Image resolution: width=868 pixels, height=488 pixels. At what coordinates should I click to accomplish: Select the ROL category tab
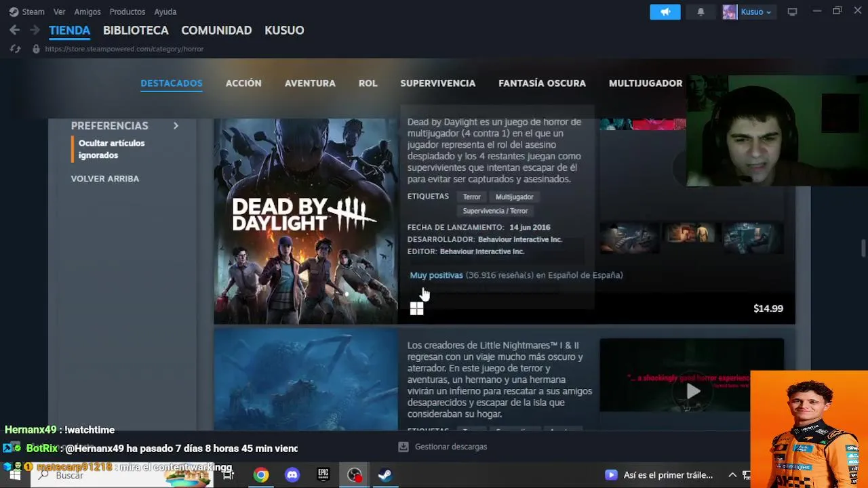pyautogui.click(x=368, y=83)
